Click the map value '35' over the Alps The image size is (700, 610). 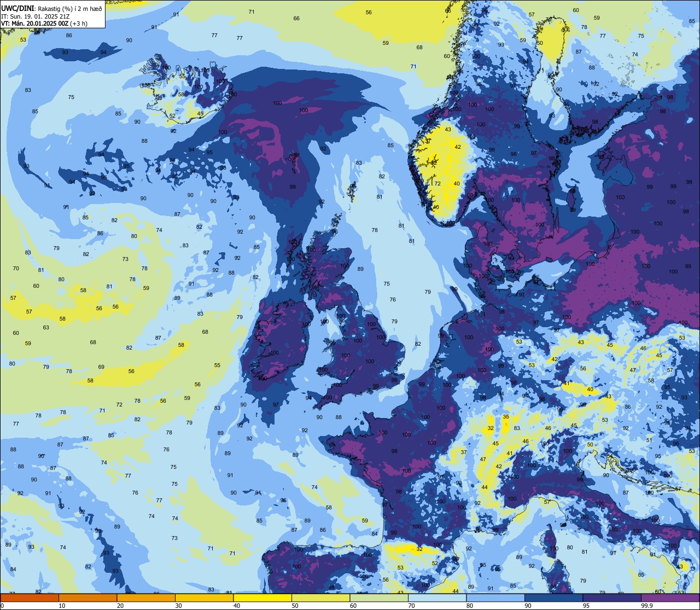(506, 417)
